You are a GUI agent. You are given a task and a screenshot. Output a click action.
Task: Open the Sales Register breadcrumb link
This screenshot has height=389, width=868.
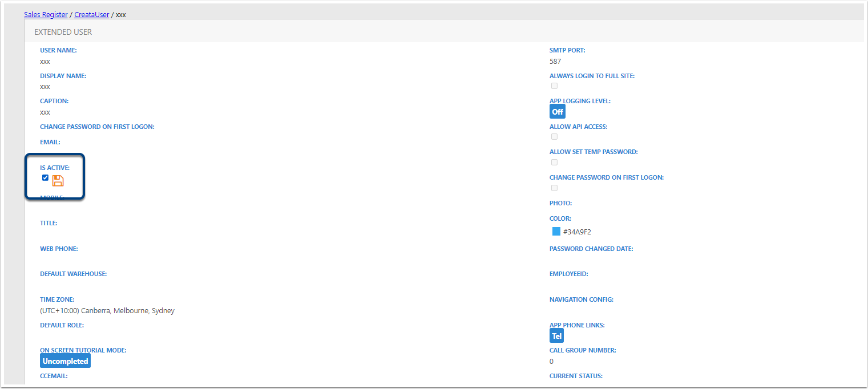click(46, 15)
